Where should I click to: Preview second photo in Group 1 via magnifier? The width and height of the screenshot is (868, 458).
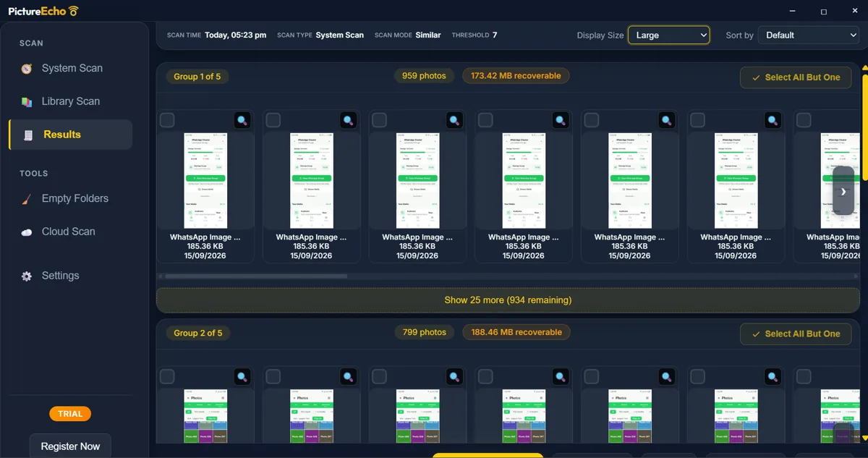click(x=349, y=120)
